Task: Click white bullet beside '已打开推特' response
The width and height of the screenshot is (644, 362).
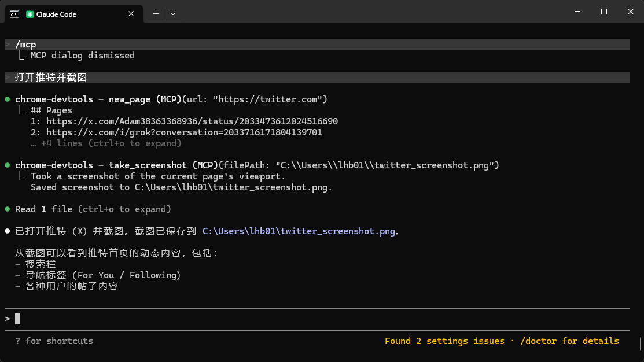Action: pos(8,231)
